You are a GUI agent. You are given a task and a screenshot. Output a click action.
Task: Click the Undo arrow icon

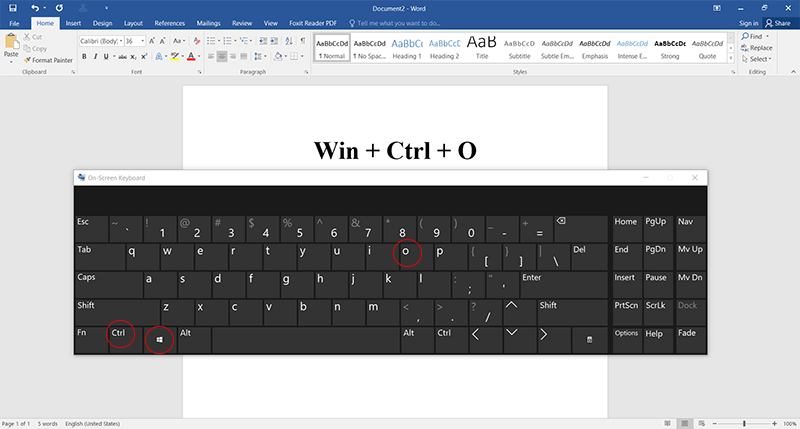[x=34, y=8]
